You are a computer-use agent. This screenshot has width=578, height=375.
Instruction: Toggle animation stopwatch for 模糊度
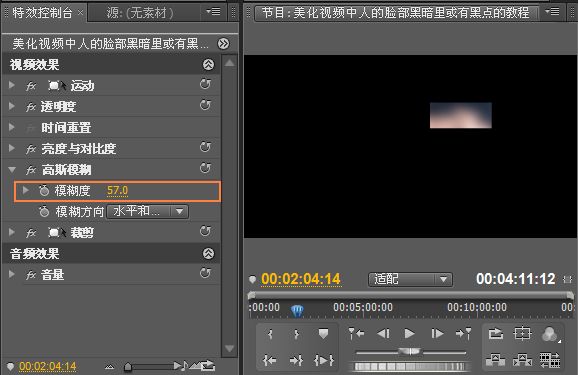coord(44,190)
